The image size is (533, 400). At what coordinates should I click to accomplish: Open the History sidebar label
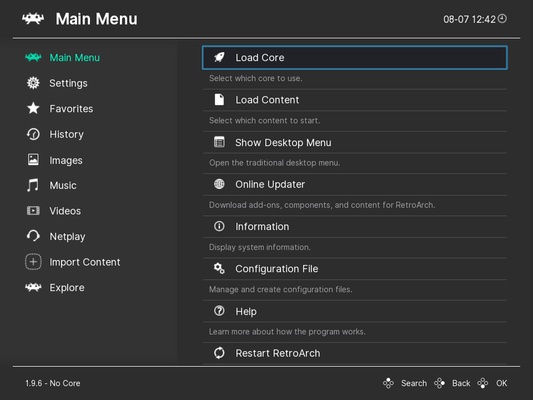tap(67, 135)
